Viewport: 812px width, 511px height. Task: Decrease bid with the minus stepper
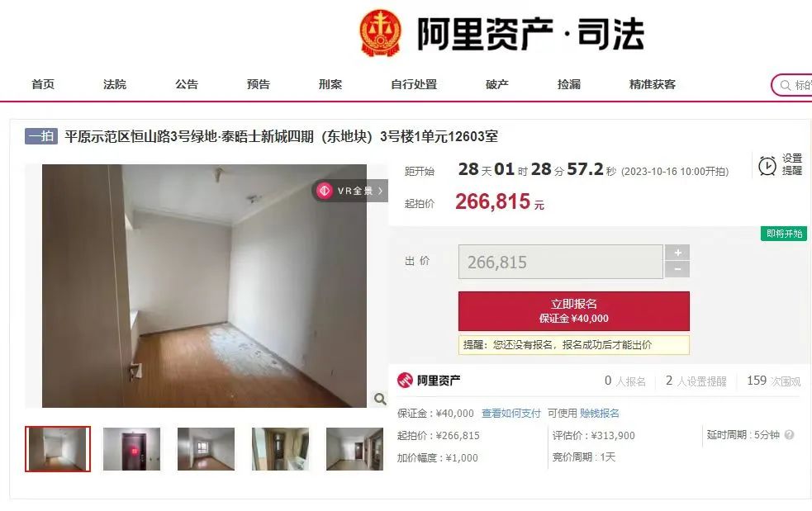677,269
